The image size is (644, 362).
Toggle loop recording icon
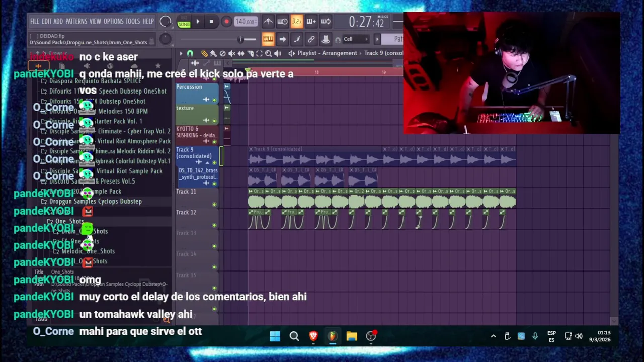point(326,21)
